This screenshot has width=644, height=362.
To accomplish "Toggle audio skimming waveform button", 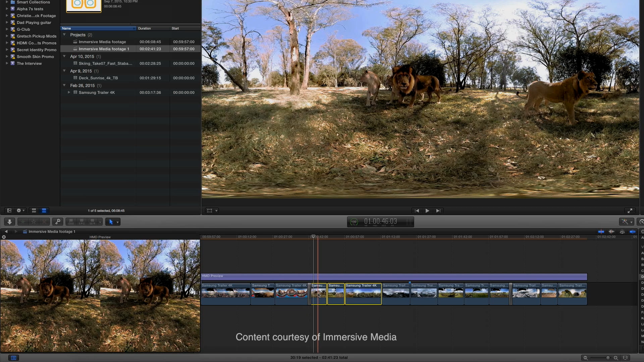I will [x=611, y=232].
